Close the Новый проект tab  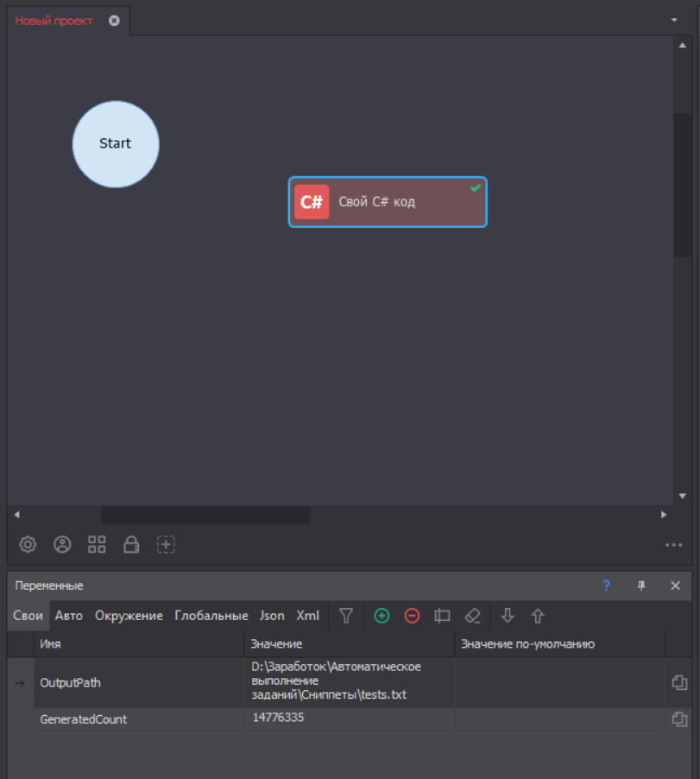(114, 21)
